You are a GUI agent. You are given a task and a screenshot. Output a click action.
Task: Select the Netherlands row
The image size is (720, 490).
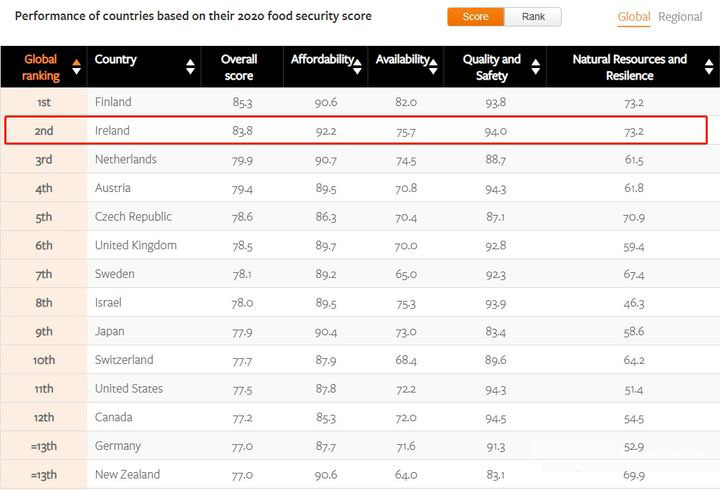(x=125, y=160)
